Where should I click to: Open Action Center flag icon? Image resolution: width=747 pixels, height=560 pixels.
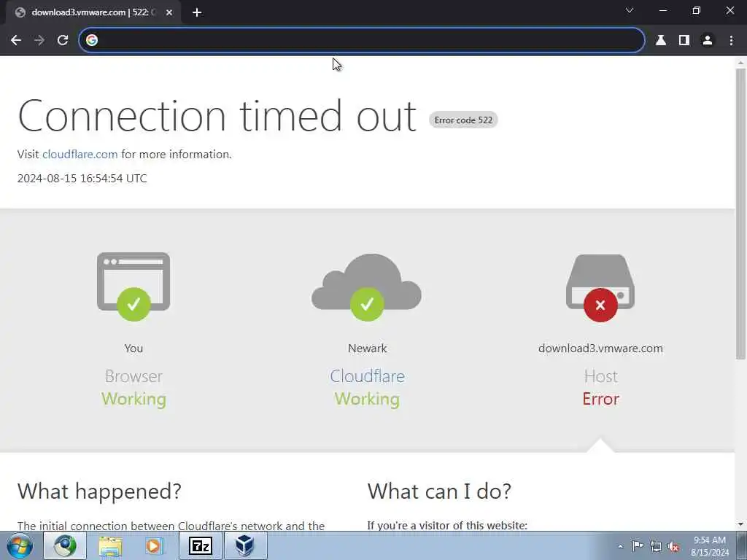click(638, 546)
